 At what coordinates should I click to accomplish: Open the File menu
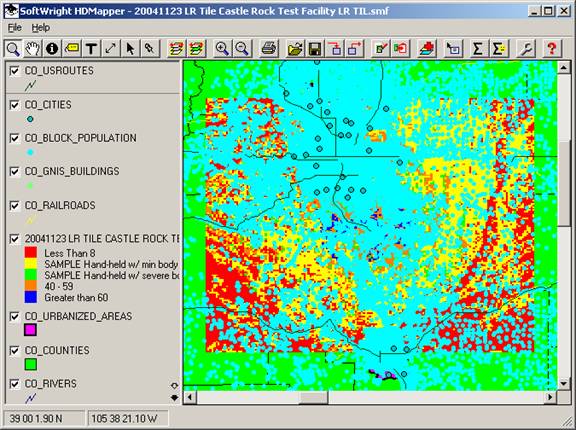tap(15, 28)
